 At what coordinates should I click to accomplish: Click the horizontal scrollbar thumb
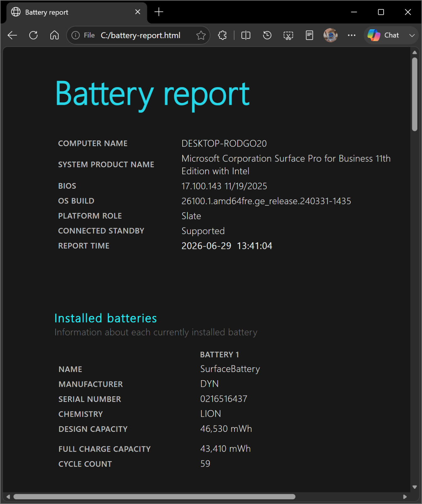tap(154, 497)
